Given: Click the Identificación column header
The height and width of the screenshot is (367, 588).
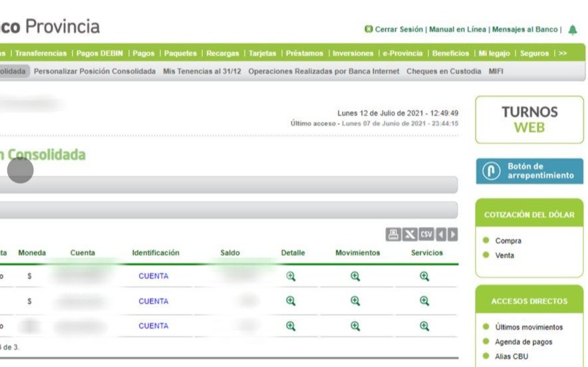Looking at the screenshot, I should (156, 253).
